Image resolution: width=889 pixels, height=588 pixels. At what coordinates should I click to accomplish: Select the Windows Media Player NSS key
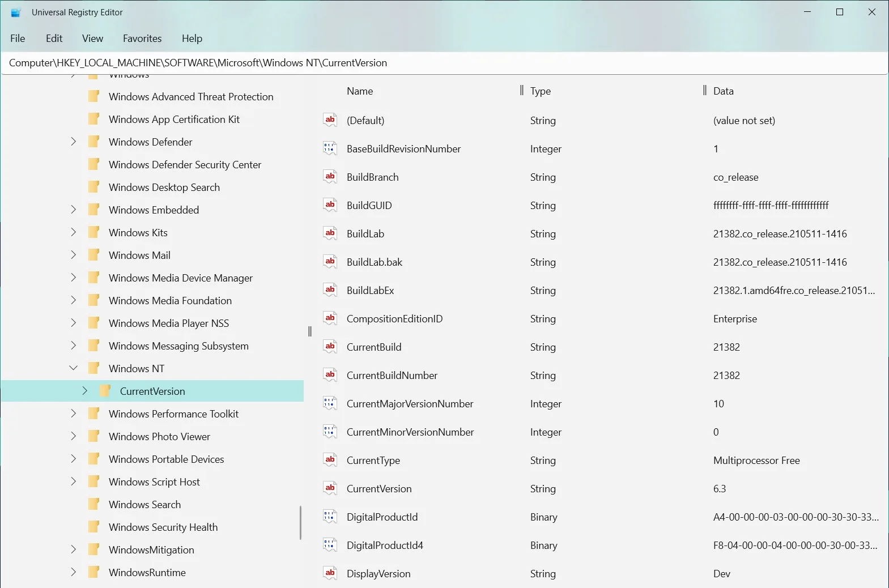pos(169,323)
